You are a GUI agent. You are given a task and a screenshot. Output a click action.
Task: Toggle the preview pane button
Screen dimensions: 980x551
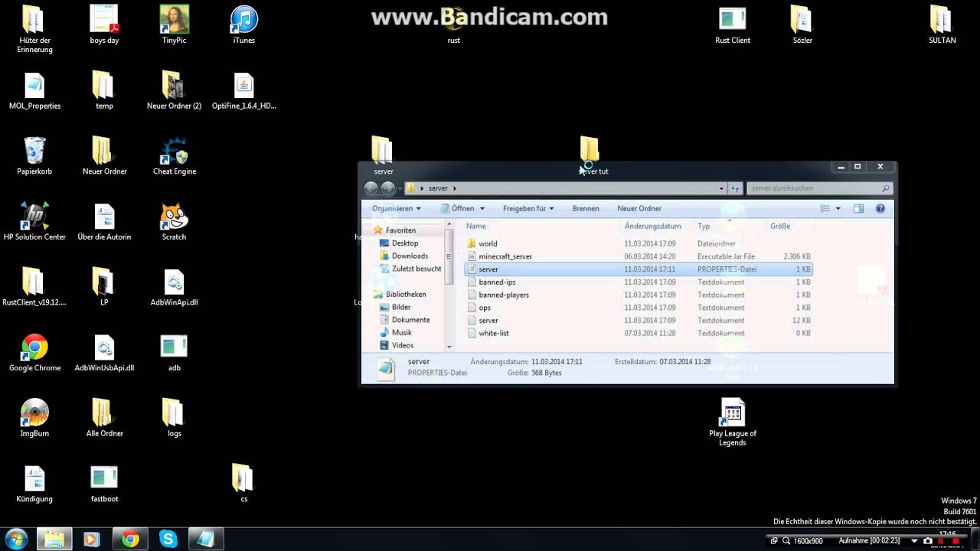[x=858, y=208]
